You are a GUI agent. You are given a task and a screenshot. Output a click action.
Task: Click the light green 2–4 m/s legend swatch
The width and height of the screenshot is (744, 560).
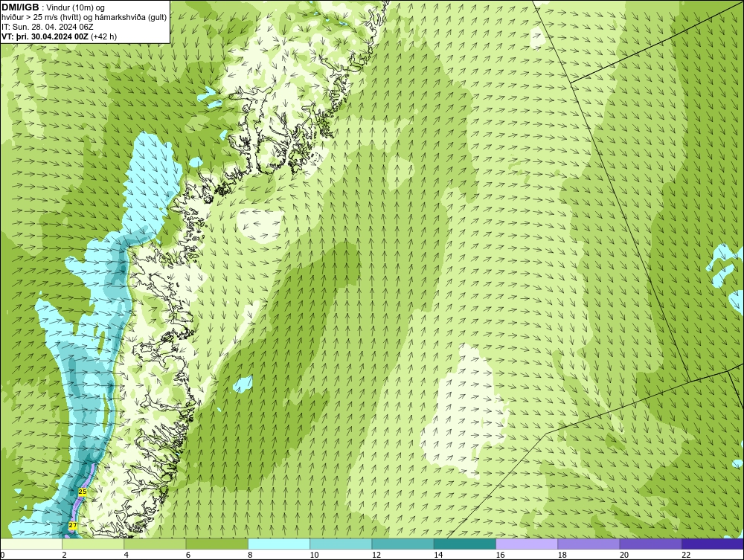pyautogui.click(x=93, y=544)
